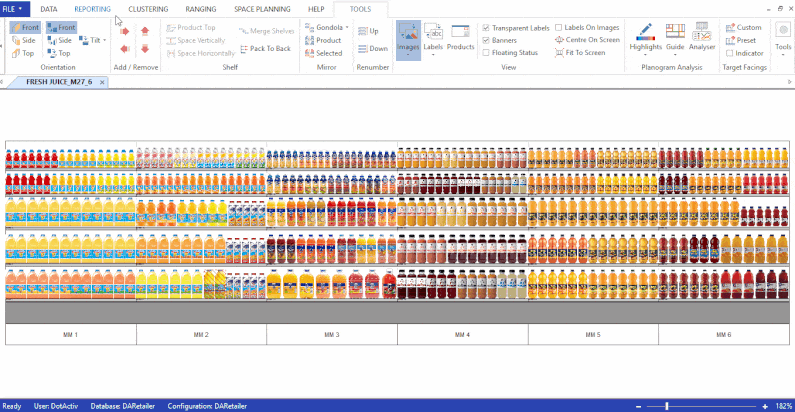Click the down-pointing red Remove arrow
The width and height of the screenshot is (795, 412).
(x=145, y=49)
